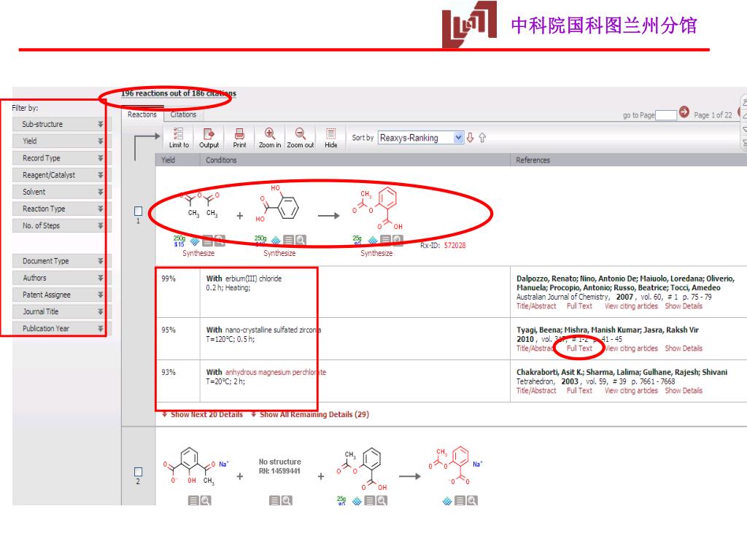Click the blue diamond icon under aspirin product in reaction 1

[373, 240]
